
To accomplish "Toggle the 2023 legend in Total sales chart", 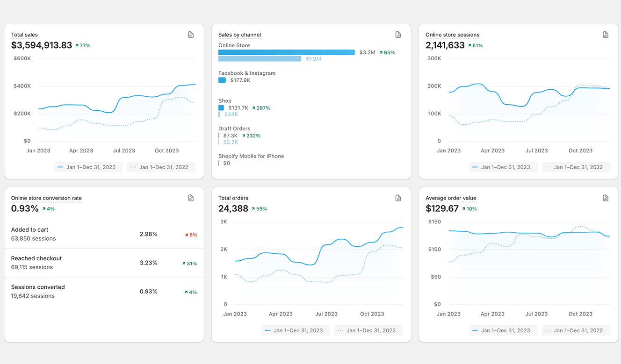I will [x=88, y=167].
